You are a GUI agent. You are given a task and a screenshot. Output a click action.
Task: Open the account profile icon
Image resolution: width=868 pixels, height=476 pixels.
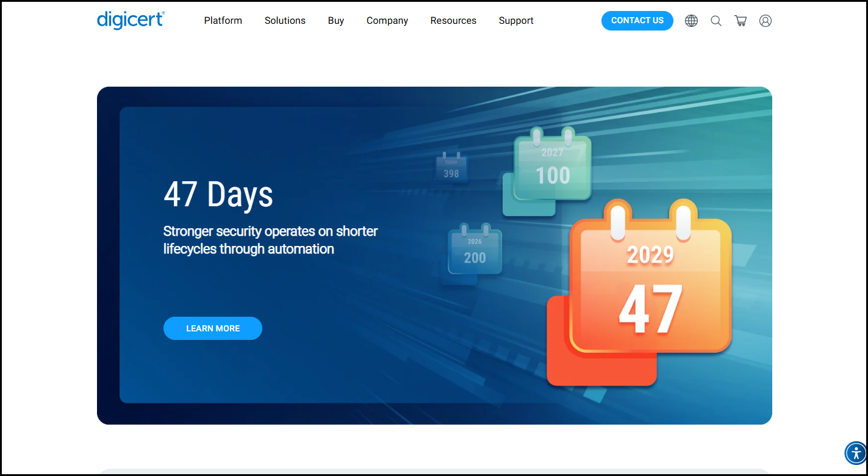(766, 20)
